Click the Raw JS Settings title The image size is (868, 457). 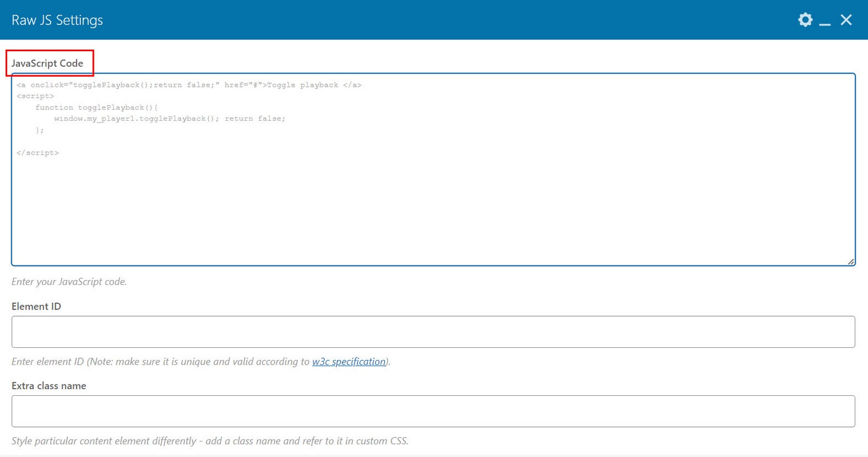[x=57, y=20]
